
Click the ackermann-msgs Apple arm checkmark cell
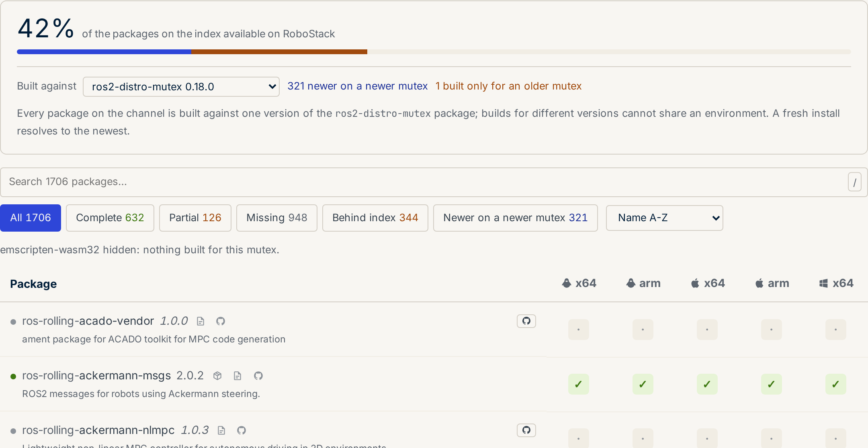772,384
